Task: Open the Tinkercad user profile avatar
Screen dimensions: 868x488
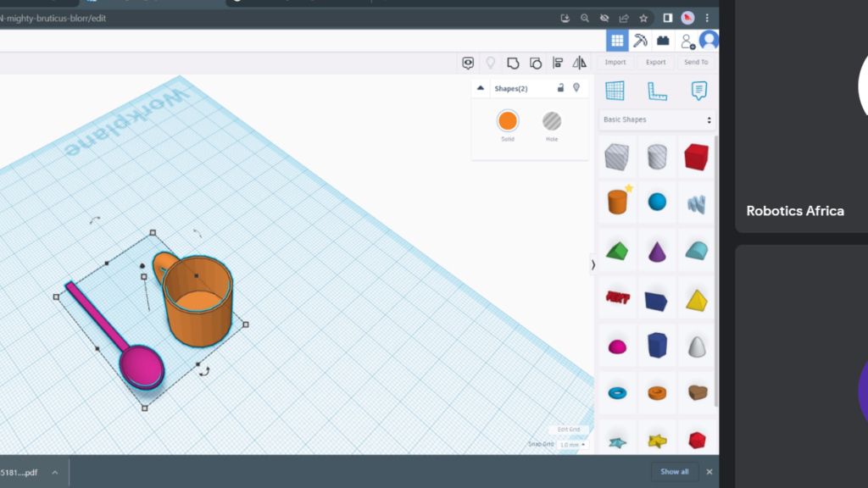Action: (x=709, y=41)
